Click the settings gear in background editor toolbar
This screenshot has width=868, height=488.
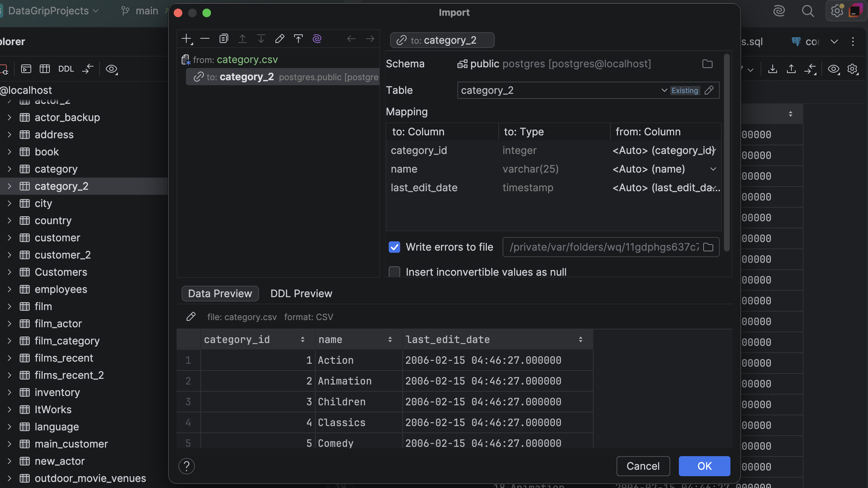click(x=853, y=69)
